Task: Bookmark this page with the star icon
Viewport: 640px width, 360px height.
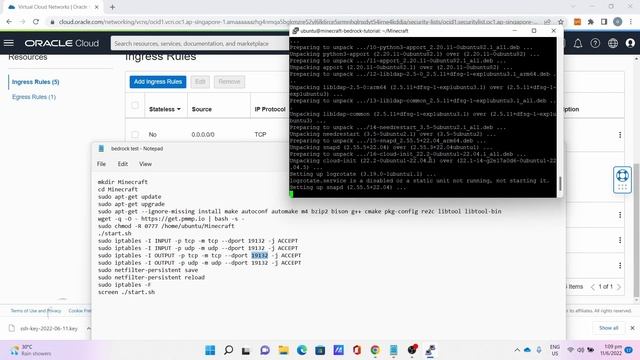Action: [561, 22]
